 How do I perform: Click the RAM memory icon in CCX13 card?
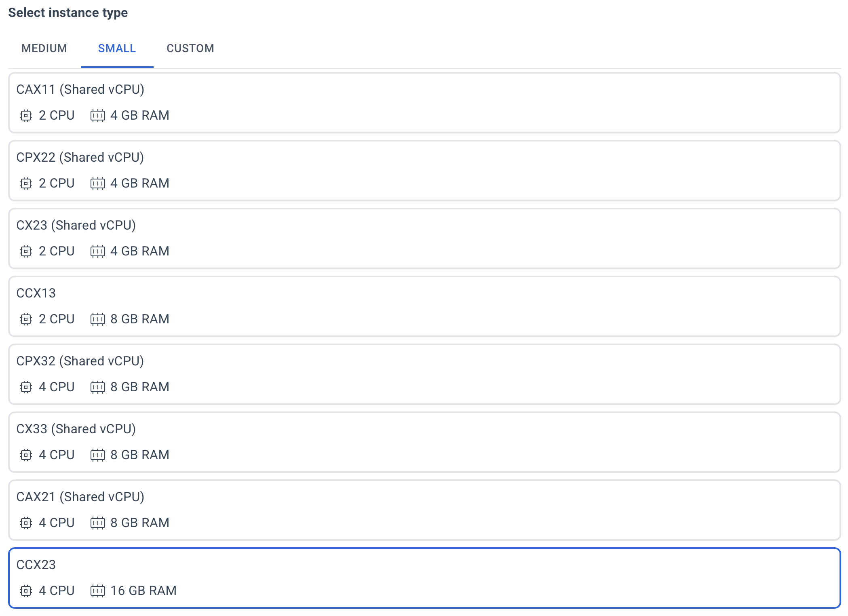[97, 319]
